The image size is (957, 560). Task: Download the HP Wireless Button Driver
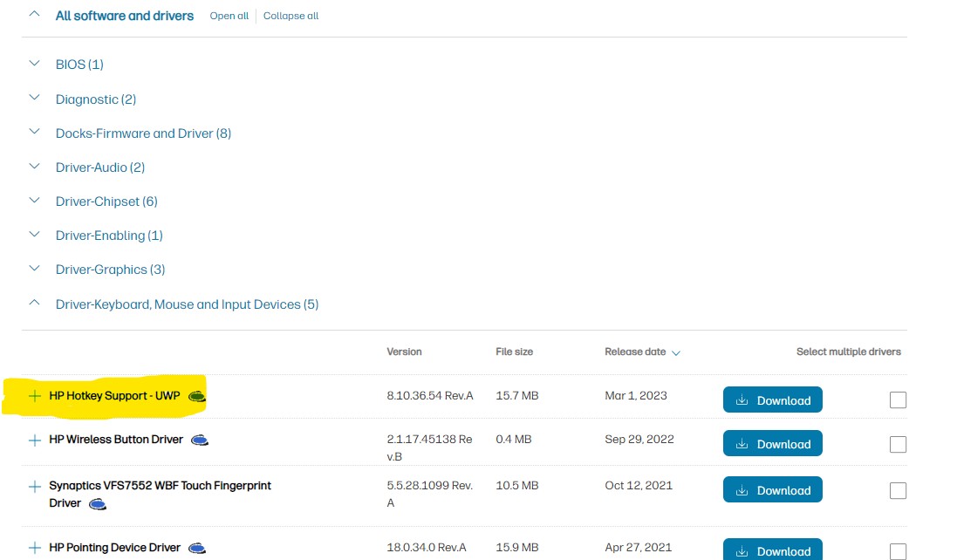coord(772,444)
